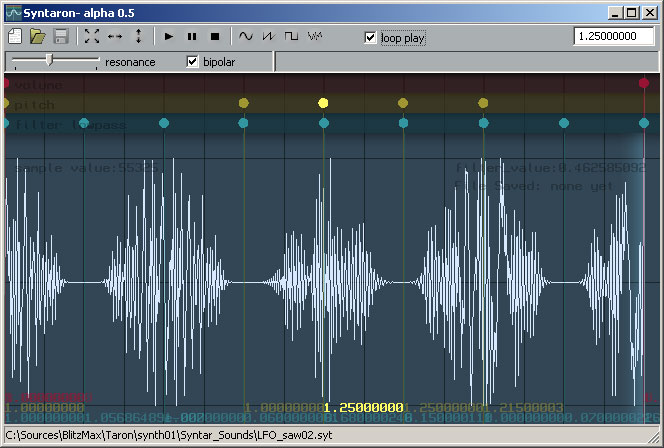Viewport: 664px width, 448px height.
Task: Select the filter node on the 'lowpass' label
Action: click(84, 123)
